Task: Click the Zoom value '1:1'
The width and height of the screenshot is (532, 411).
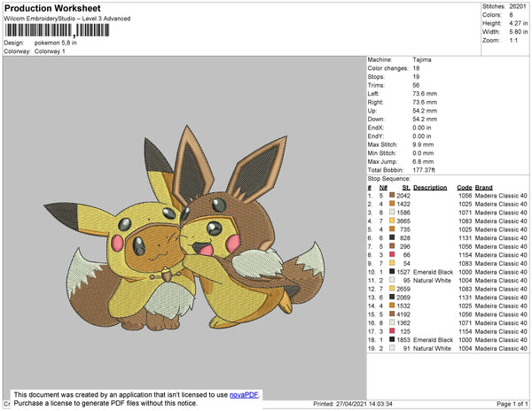Action: pos(513,41)
